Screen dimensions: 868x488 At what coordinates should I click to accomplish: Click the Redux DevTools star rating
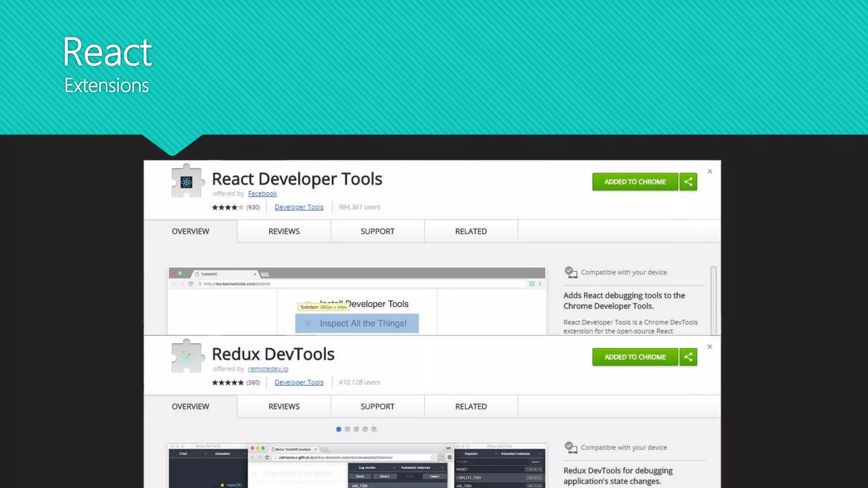pyautogui.click(x=228, y=383)
